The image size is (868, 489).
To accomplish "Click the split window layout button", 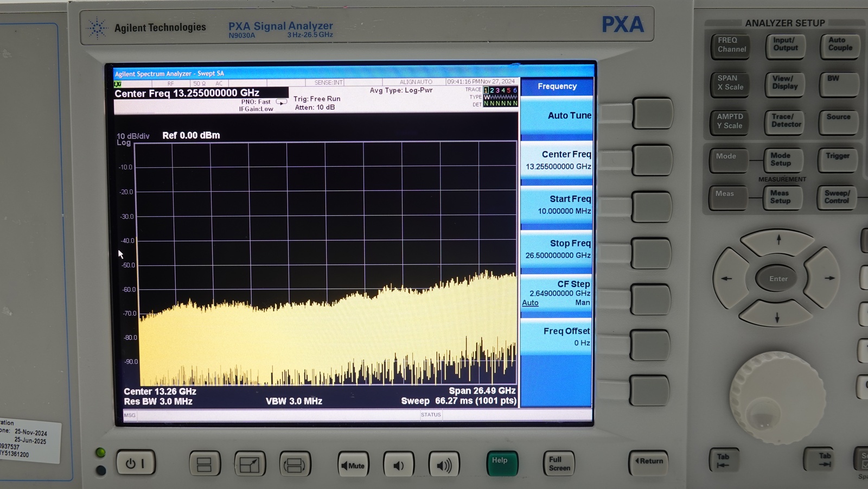I will (x=205, y=465).
